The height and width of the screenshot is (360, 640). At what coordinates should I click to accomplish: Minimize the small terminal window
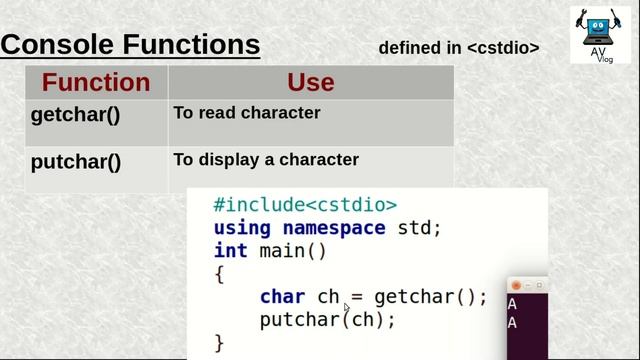pos(528,285)
